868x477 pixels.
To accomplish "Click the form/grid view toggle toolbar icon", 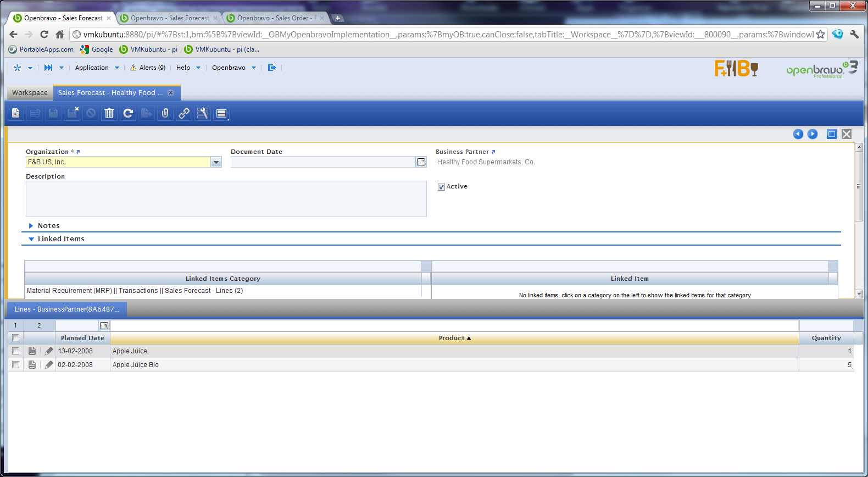I will 221,113.
